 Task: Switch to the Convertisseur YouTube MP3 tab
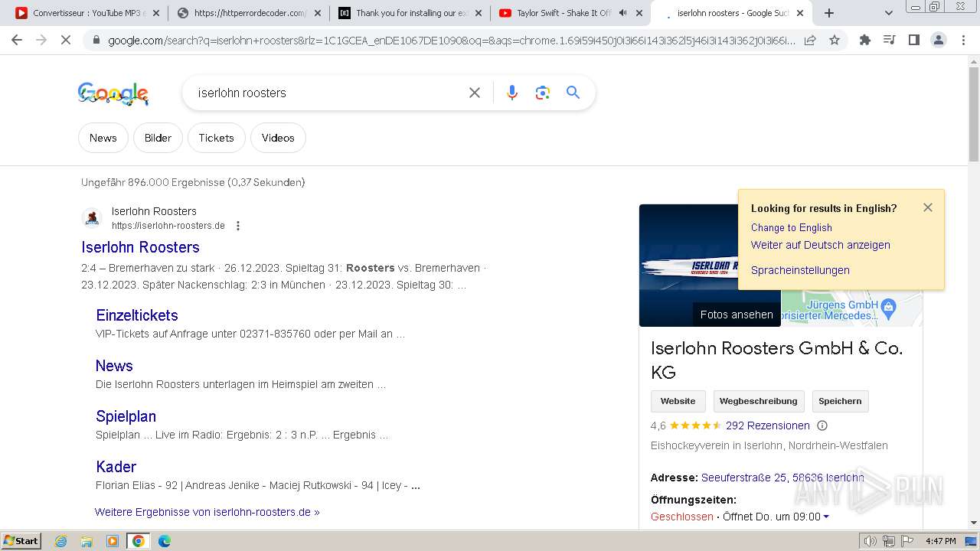pos(89,13)
